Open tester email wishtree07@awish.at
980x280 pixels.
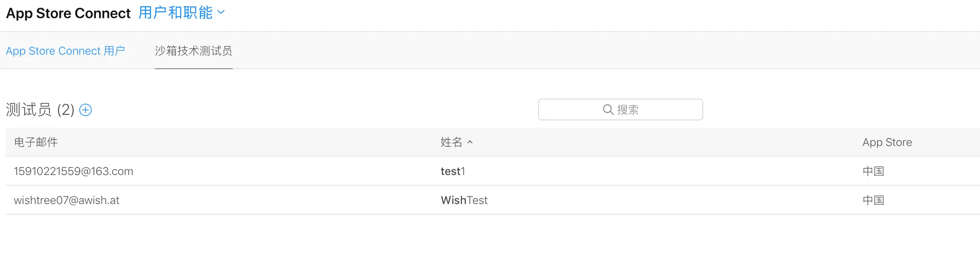tap(67, 200)
